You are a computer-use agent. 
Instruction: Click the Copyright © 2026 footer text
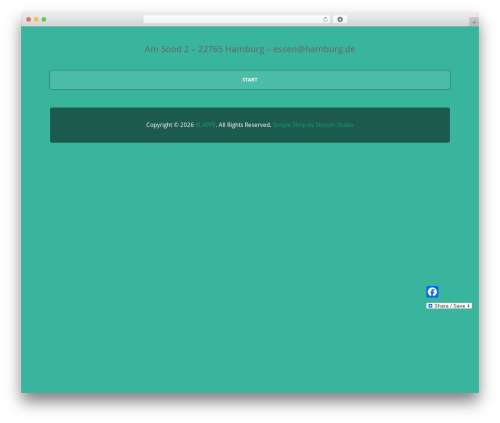(170, 125)
